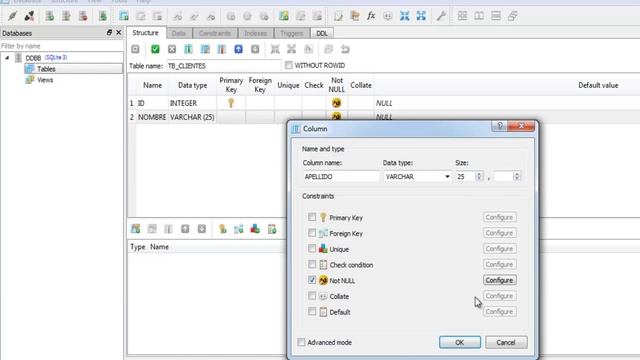
Task: Close the Databases panel with its X
Action: click(x=119, y=32)
